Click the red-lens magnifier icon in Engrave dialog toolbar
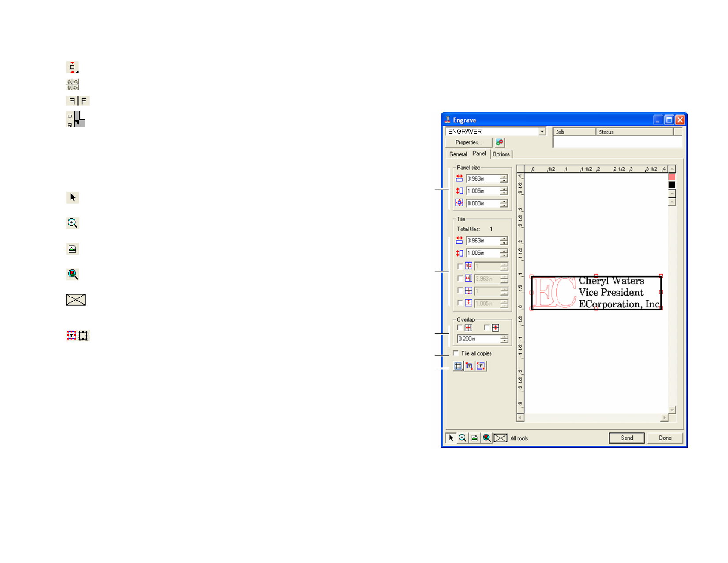 coord(486,438)
